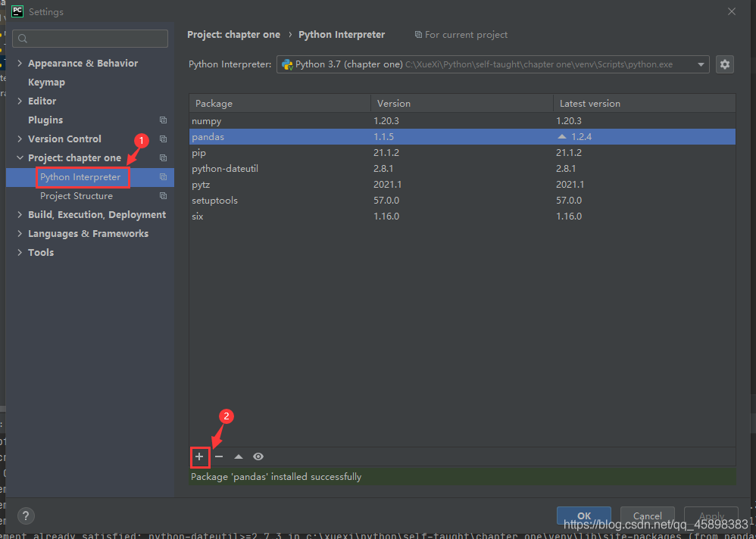The image size is (756, 539).
Task: Expand Appearance & Behavior section
Action: coord(20,64)
